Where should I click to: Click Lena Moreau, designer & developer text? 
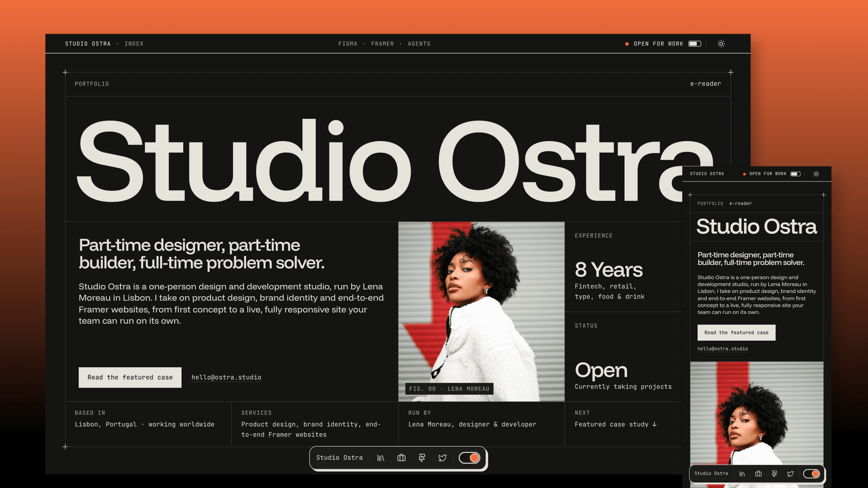(472, 424)
